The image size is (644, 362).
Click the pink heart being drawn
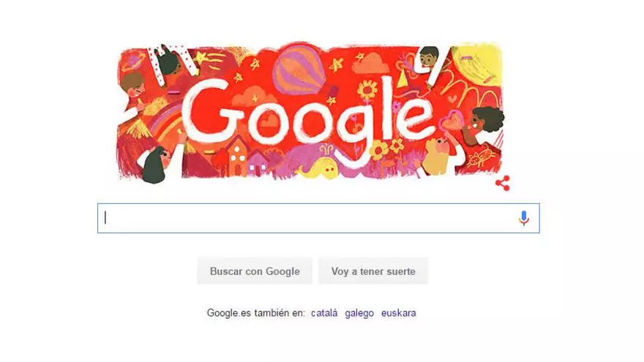451,121
